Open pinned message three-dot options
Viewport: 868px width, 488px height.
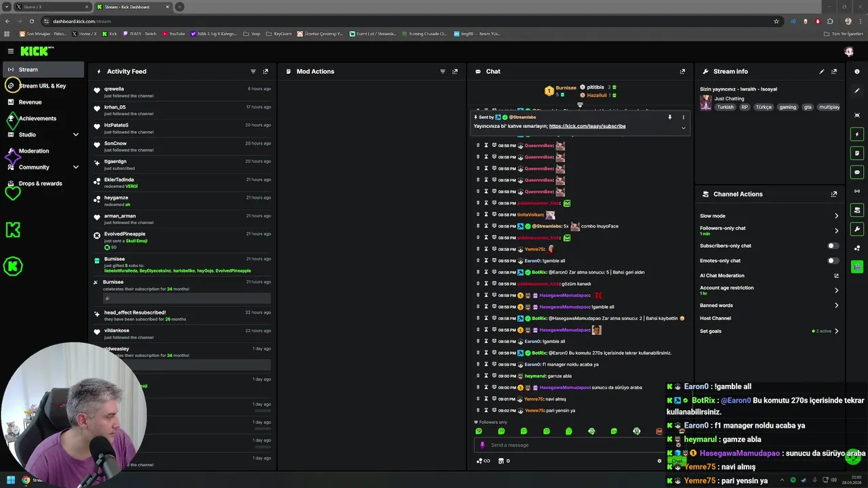pyautogui.click(x=683, y=117)
